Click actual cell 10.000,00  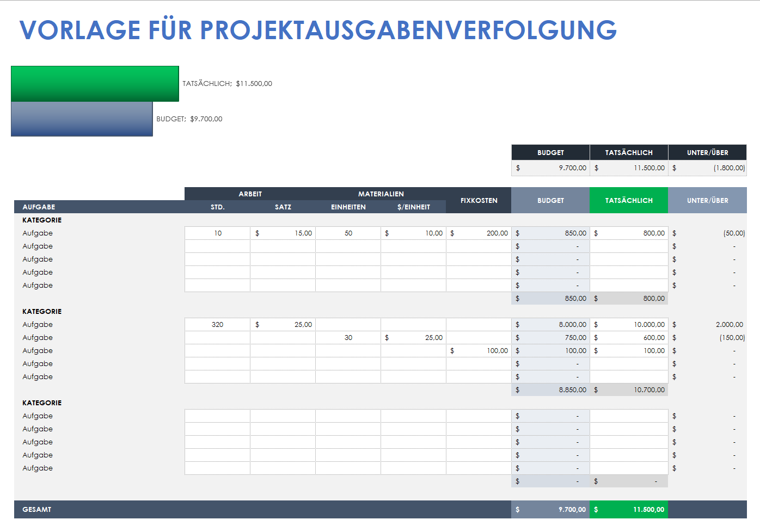pos(629,324)
